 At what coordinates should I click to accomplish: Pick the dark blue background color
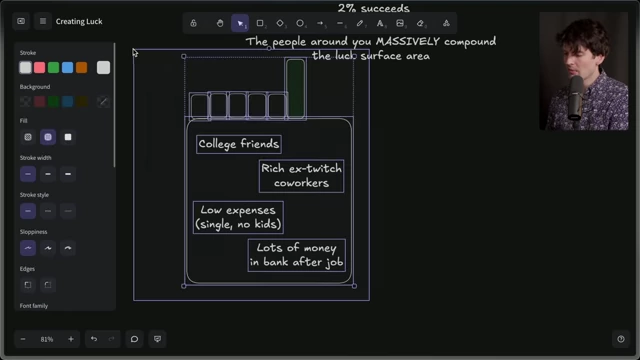tap(67, 101)
